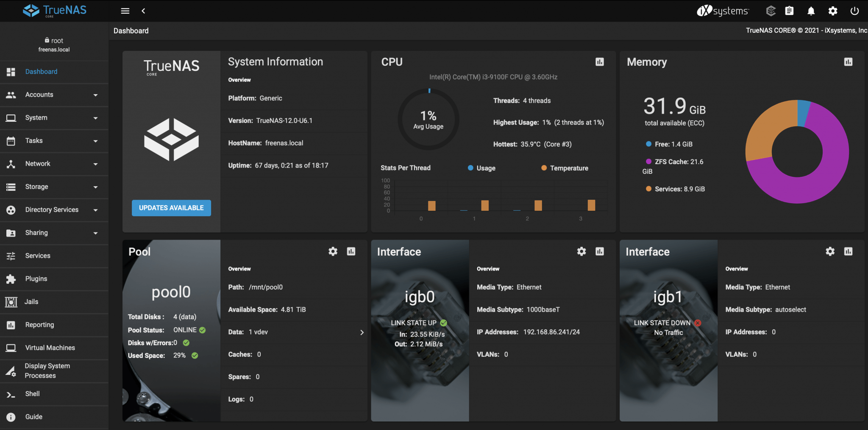Toggle Usage legend in CPU chart

click(481, 168)
